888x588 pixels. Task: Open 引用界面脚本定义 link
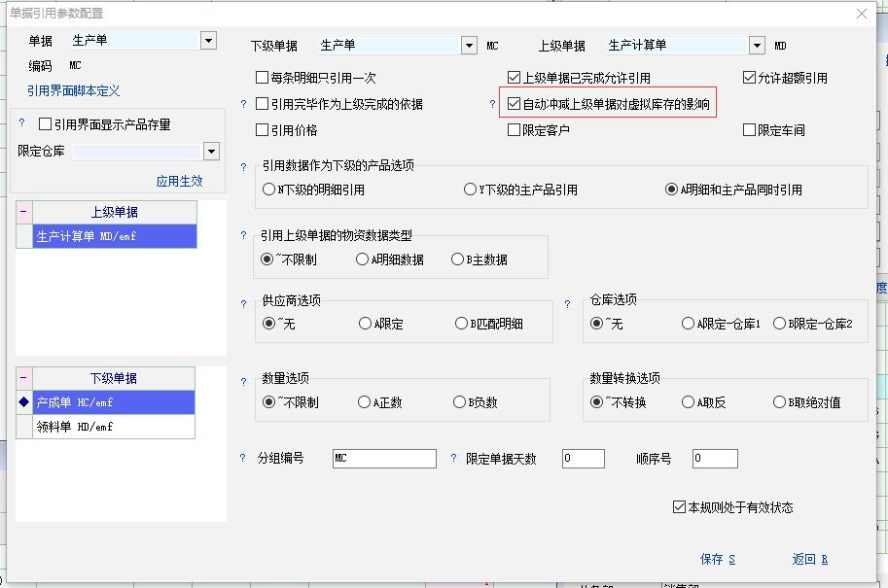[74, 90]
